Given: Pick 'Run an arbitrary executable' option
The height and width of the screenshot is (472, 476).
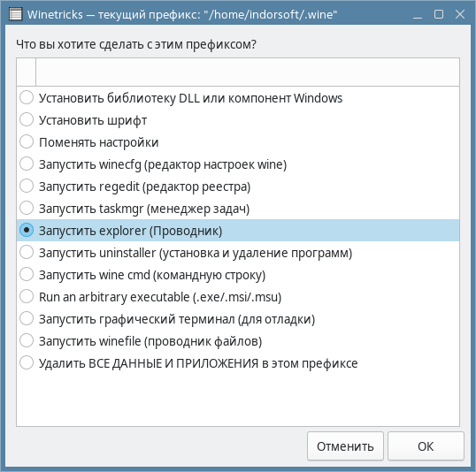Looking at the screenshot, I should coord(238,297).
